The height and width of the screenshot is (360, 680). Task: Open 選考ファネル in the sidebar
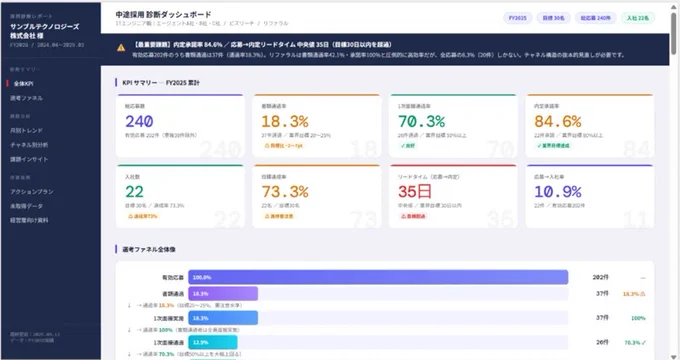pos(26,98)
